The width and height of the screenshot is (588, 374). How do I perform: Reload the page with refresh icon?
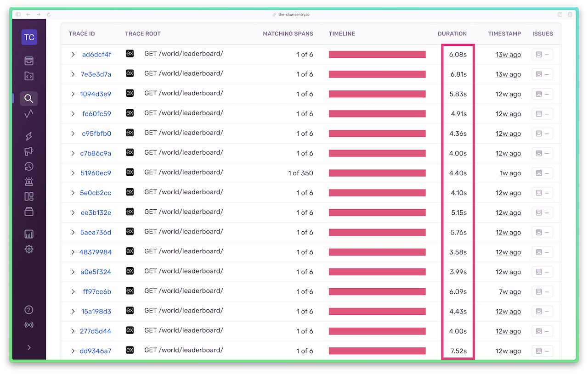pos(49,14)
